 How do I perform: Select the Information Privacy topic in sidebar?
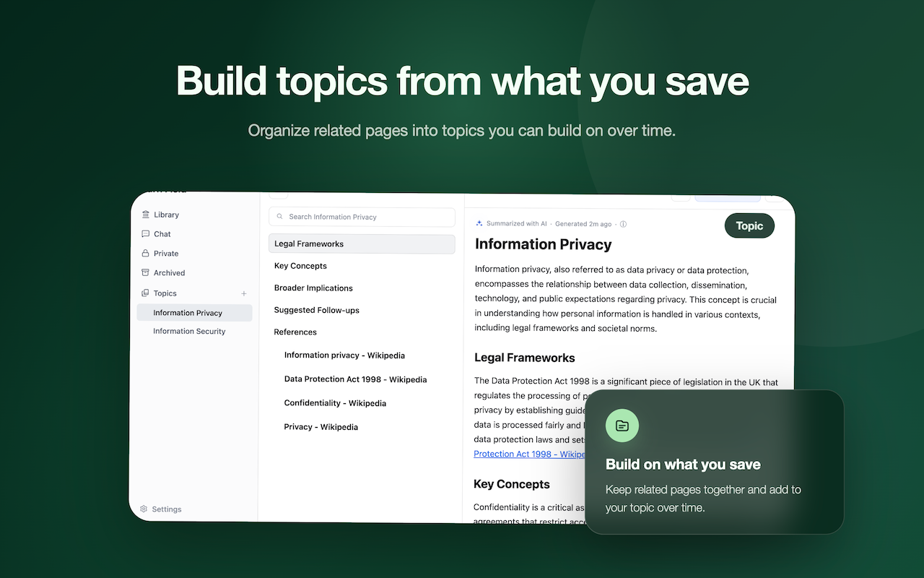(194, 313)
